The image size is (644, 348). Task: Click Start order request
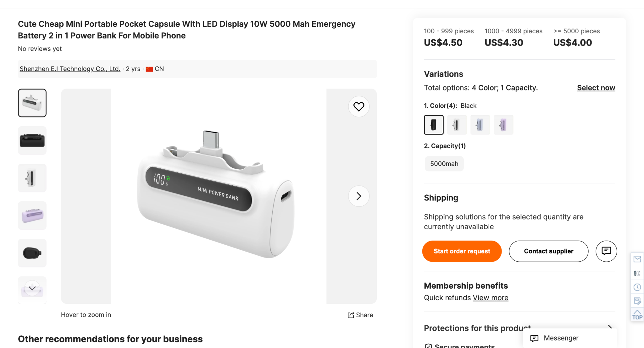point(462,251)
